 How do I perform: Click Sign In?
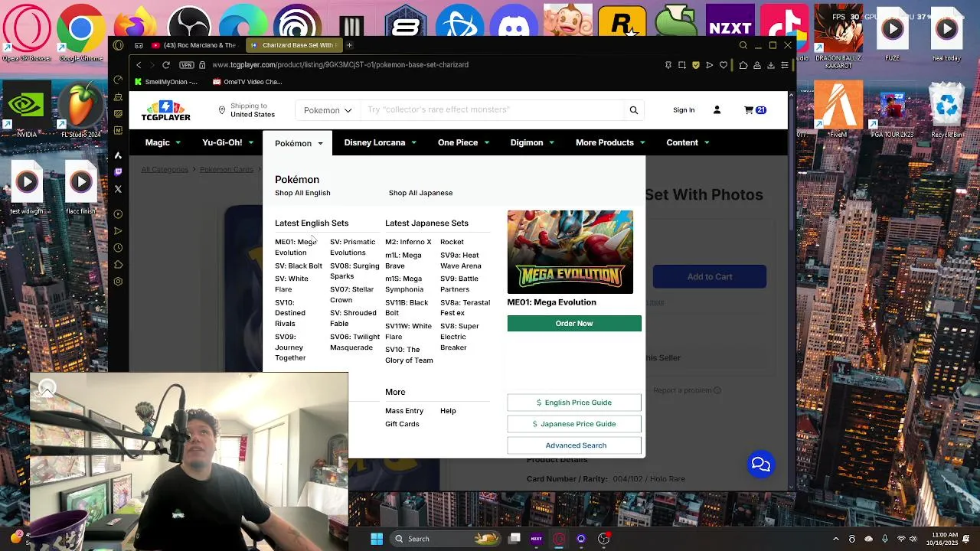point(684,110)
